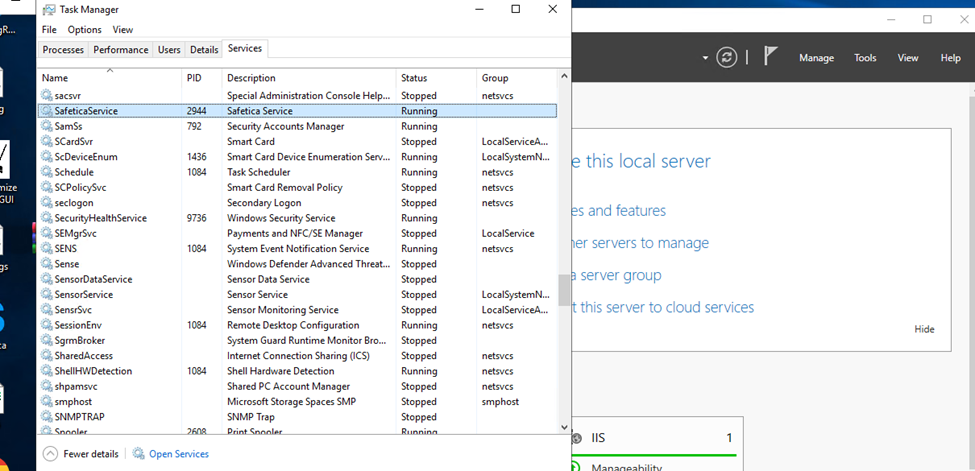Click the gear icon beside SessionEnv
Screen dimensions: 975x471
pyautogui.click(x=47, y=325)
